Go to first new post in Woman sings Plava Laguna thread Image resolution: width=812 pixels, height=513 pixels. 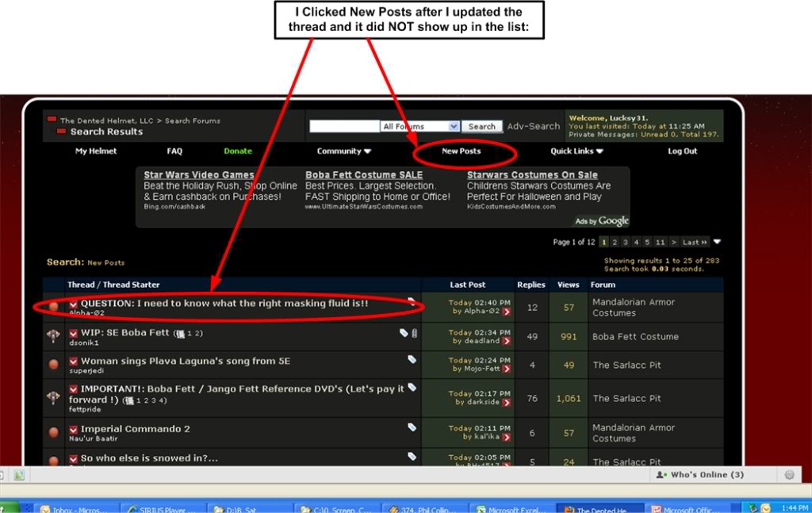coord(74,362)
